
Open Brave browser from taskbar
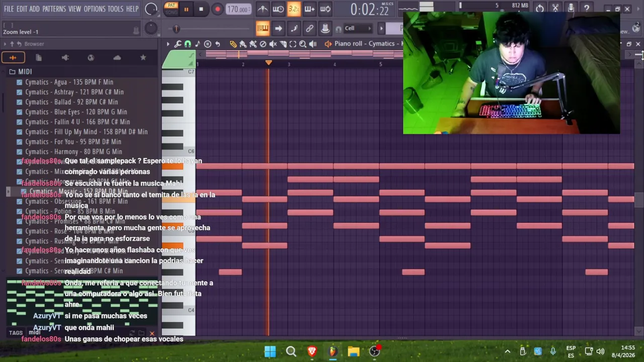pyautogui.click(x=312, y=351)
